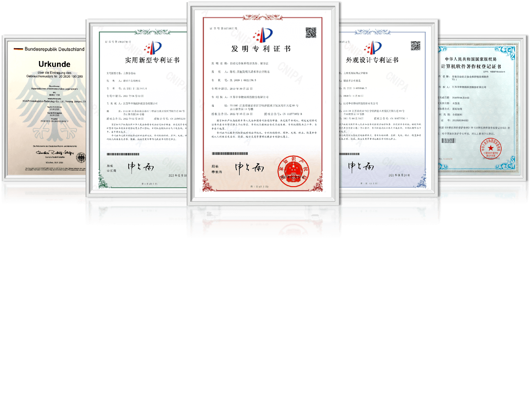The width and height of the screenshot is (532, 413).
Task: Click the "发明专利证书" title
Action: tap(261, 49)
